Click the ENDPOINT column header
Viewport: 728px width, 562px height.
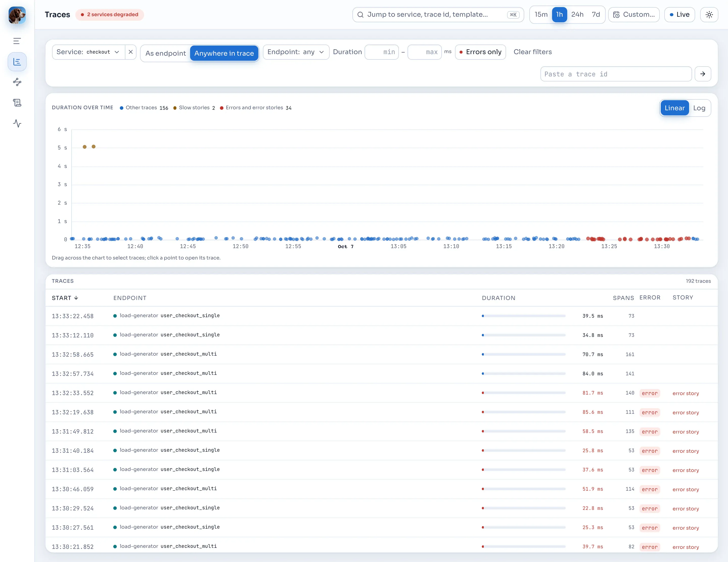[130, 298]
